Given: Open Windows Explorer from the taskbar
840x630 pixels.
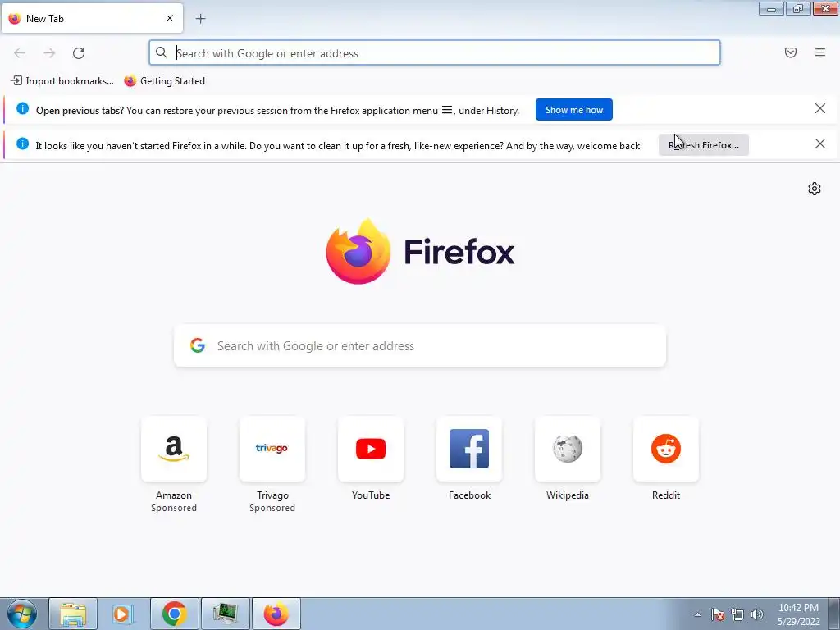Looking at the screenshot, I should click(73, 614).
